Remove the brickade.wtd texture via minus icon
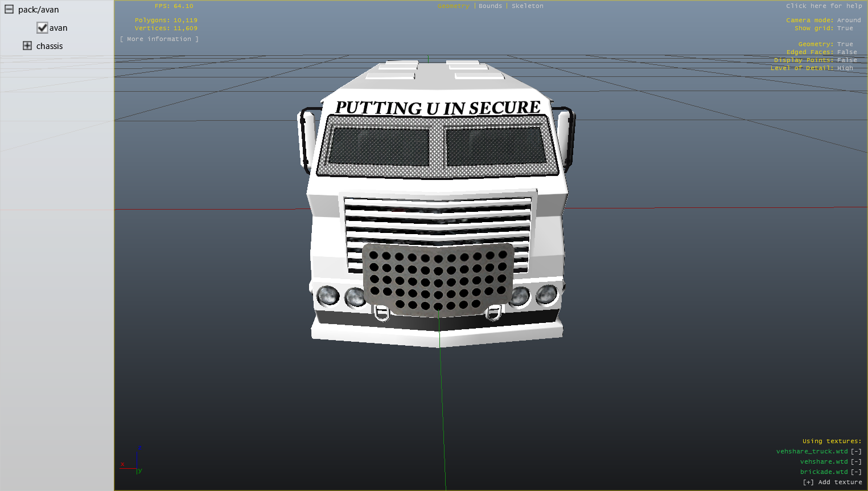The image size is (868, 491). click(x=856, y=472)
